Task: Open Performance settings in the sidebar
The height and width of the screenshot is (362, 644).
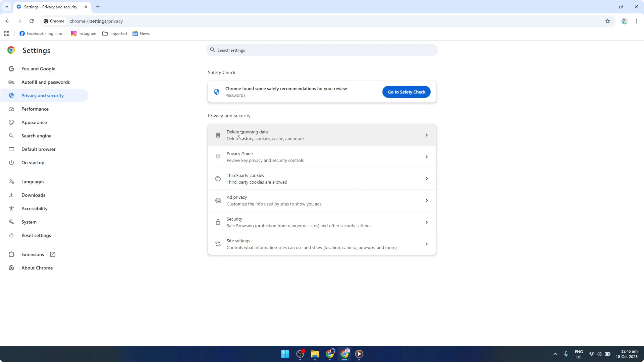Action: (35, 109)
